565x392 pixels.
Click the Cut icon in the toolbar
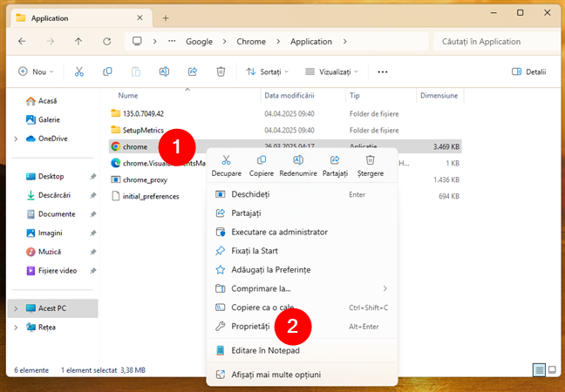click(x=79, y=71)
